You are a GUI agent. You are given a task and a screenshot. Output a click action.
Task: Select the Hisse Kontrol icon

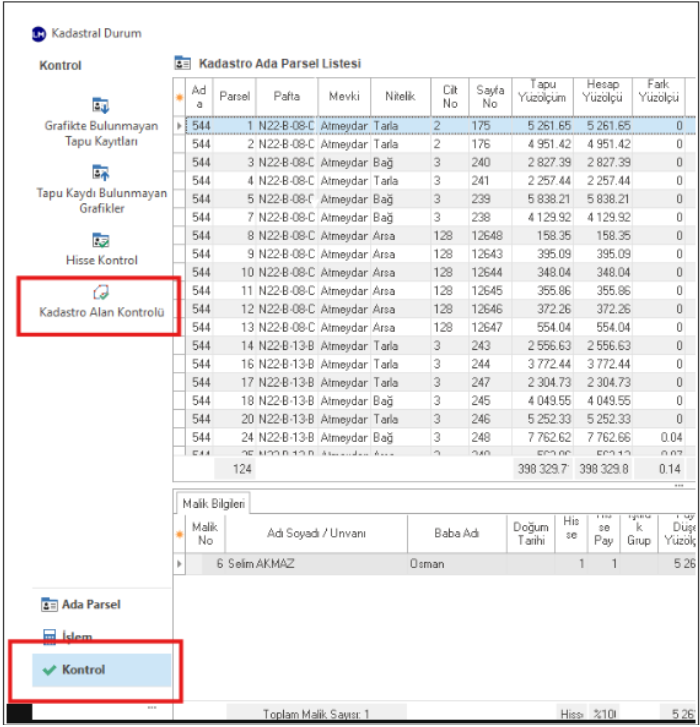101,240
